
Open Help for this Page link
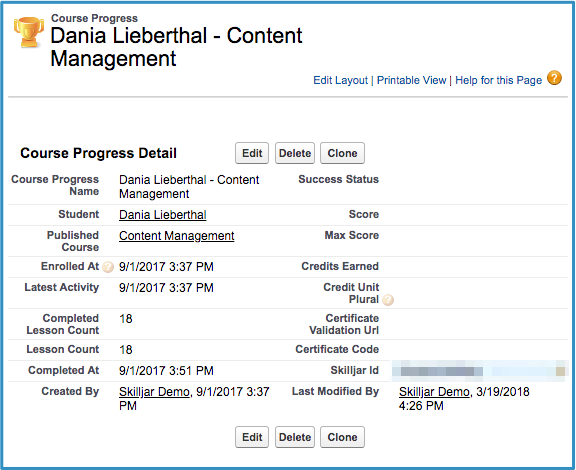pos(498,80)
